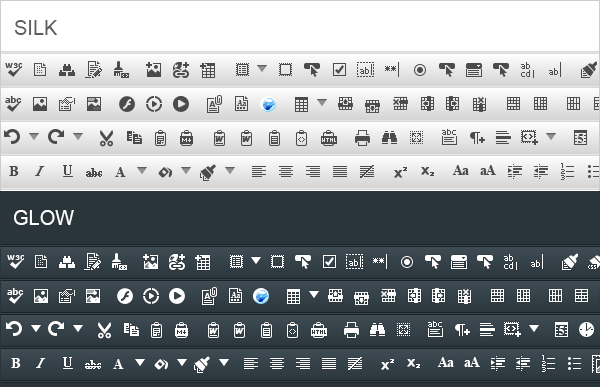Image resolution: width=600 pixels, height=387 pixels.
Task: Toggle Strikethrough abc in the Silk toolbar
Action: (x=94, y=173)
